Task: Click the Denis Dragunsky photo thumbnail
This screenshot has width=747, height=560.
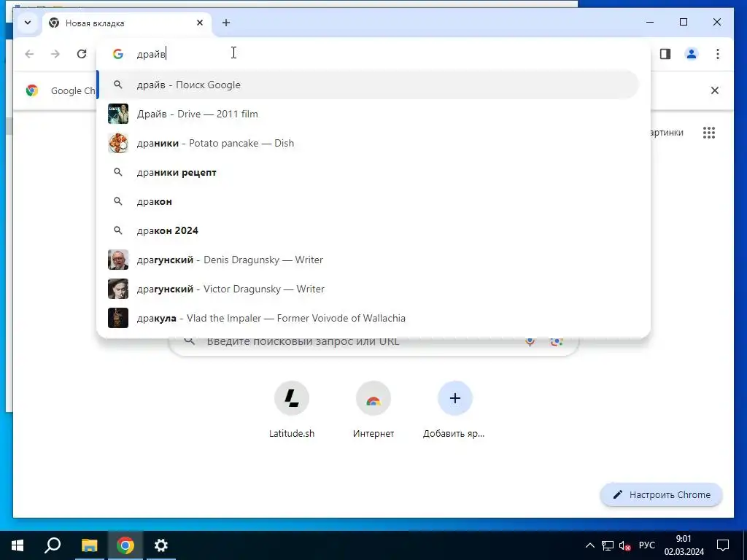Action: (117, 260)
